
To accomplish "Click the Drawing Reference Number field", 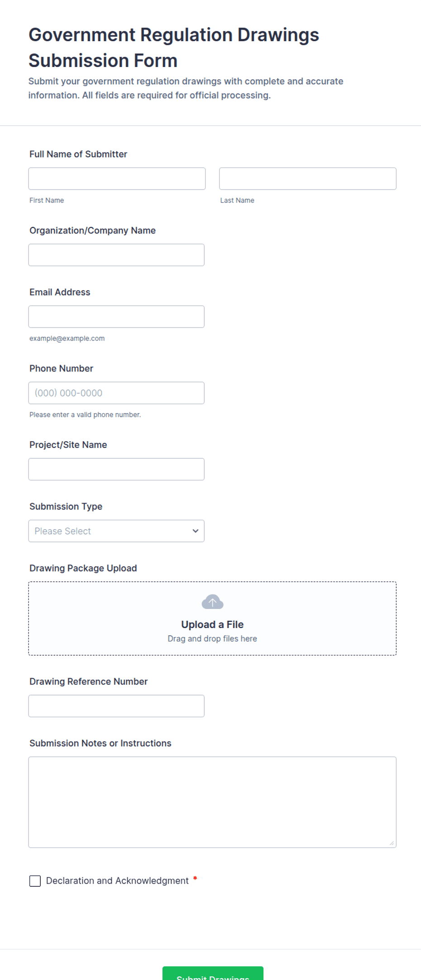I will (116, 706).
